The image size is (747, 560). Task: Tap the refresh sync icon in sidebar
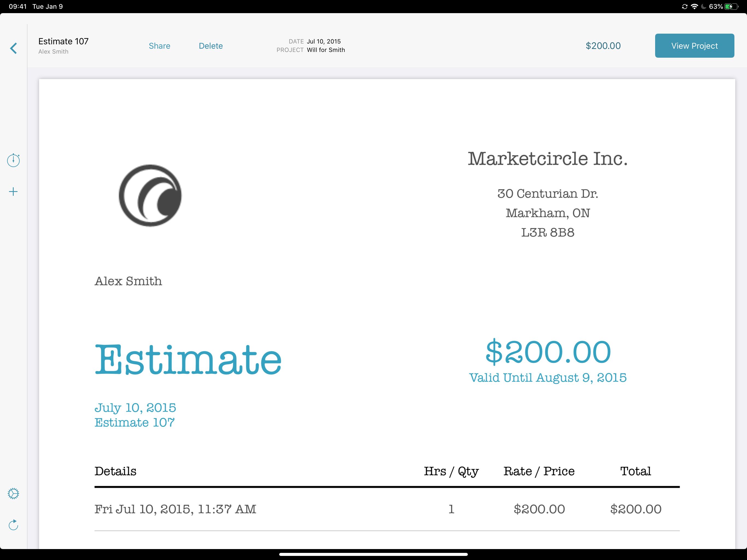(x=13, y=525)
